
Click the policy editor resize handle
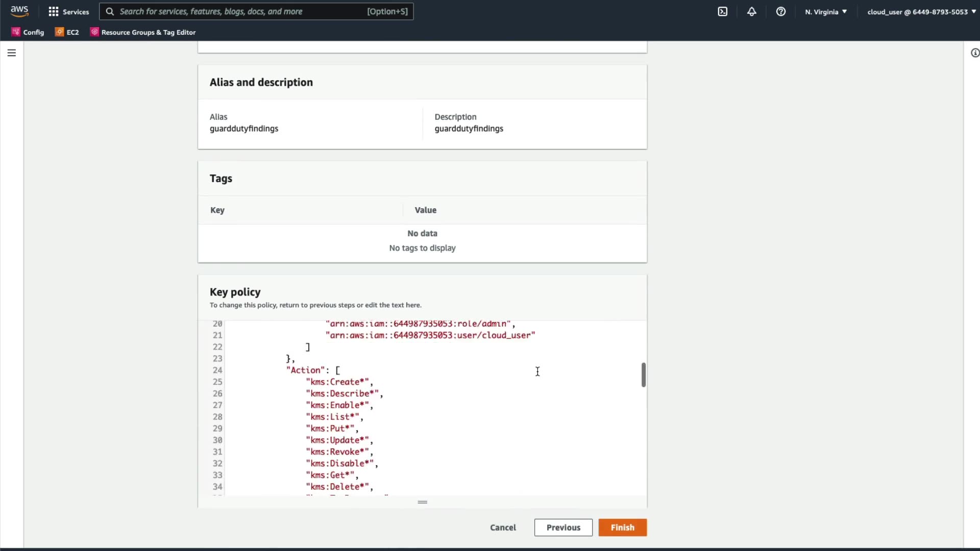(422, 502)
